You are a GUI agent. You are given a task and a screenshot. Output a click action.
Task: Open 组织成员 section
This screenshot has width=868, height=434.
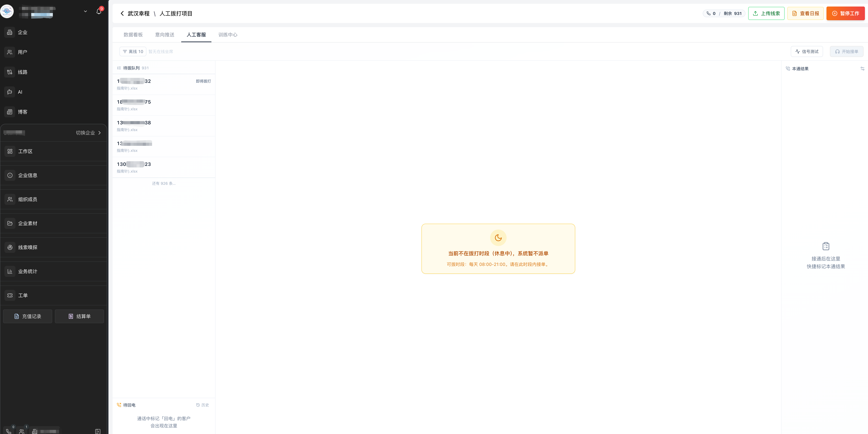pyautogui.click(x=54, y=199)
